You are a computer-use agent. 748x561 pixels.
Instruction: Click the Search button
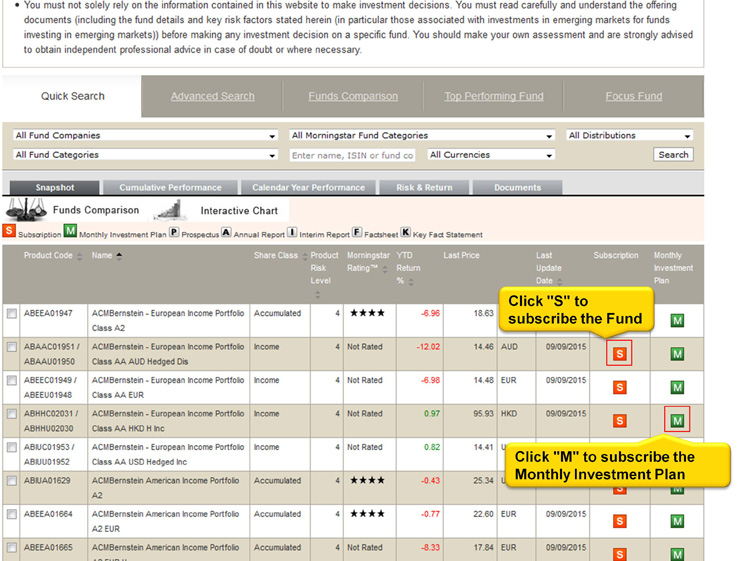(x=673, y=155)
